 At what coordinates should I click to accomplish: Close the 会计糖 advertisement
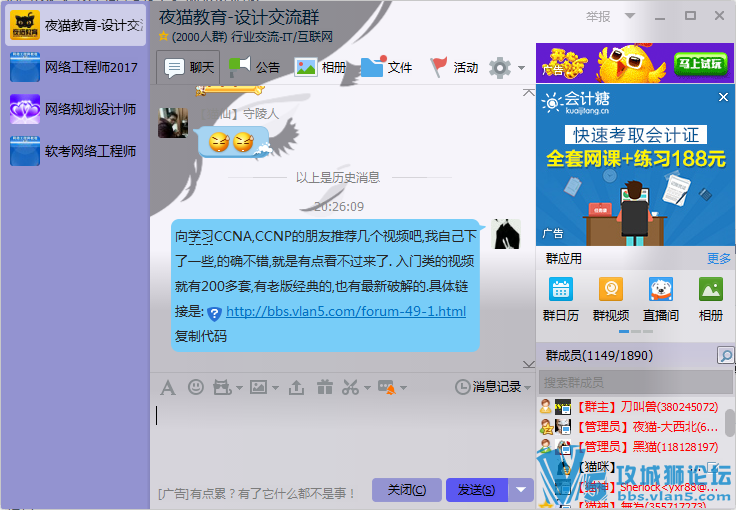[723, 97]
